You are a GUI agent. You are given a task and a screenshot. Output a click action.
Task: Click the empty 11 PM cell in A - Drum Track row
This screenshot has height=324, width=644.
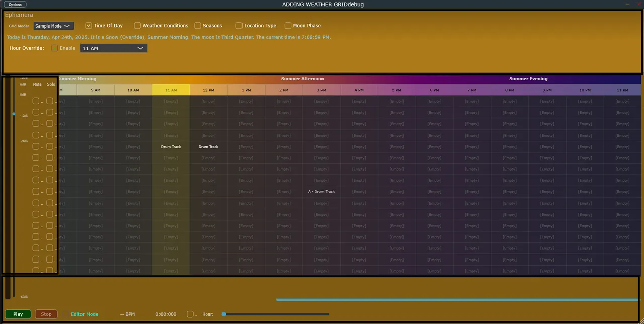[622, 192]
